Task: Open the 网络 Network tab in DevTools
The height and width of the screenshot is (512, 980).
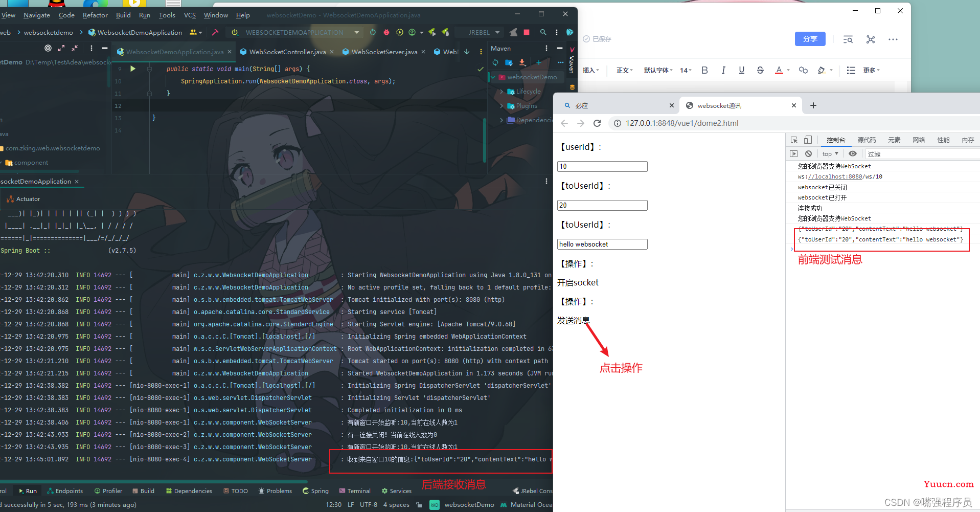Action: 919,140
